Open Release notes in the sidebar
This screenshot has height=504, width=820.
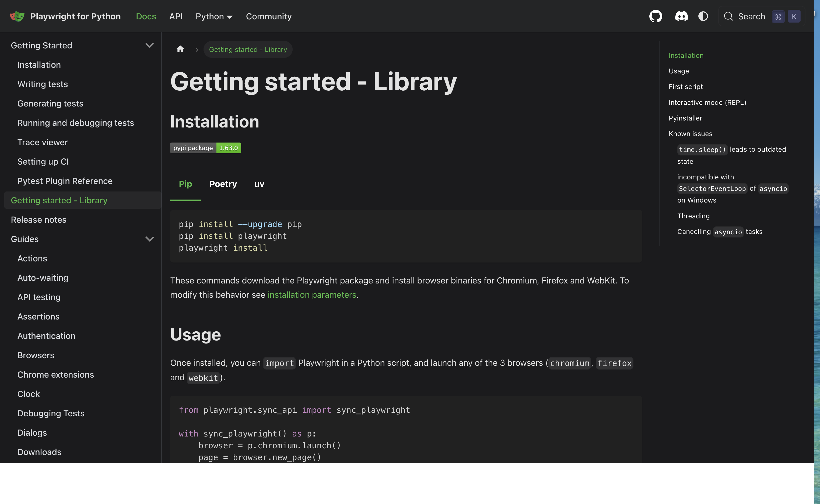[x=39, y=219]
